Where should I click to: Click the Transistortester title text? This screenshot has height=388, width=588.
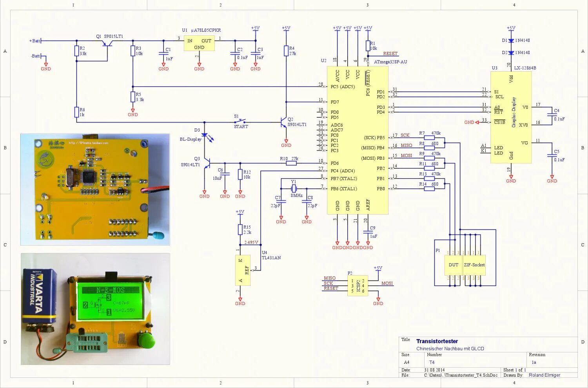tap(437, 341)
